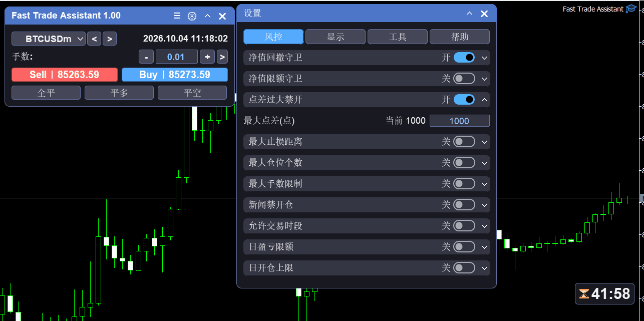
Task: Switch to the 帮助 tab
Action: pyautogui.click(x=460, y=37)
